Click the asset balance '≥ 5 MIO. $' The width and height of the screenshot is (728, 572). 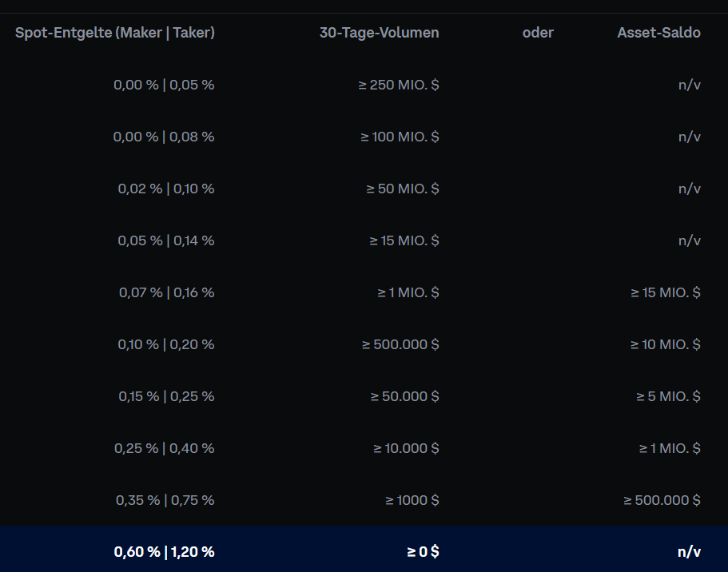point(669,397)
